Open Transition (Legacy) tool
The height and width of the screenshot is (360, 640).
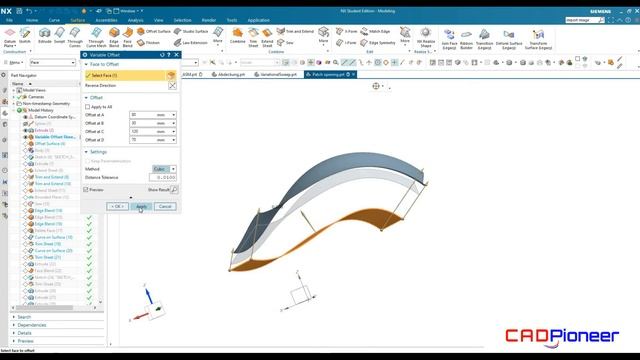point(484,39)
